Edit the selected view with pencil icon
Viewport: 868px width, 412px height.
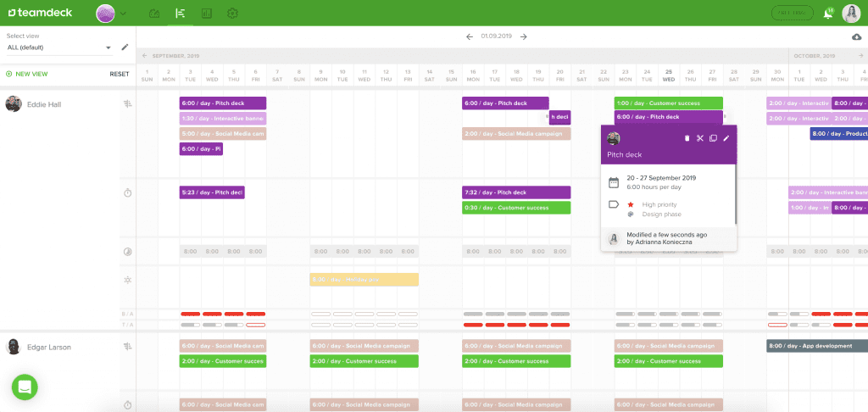click(x=125, y=47)
